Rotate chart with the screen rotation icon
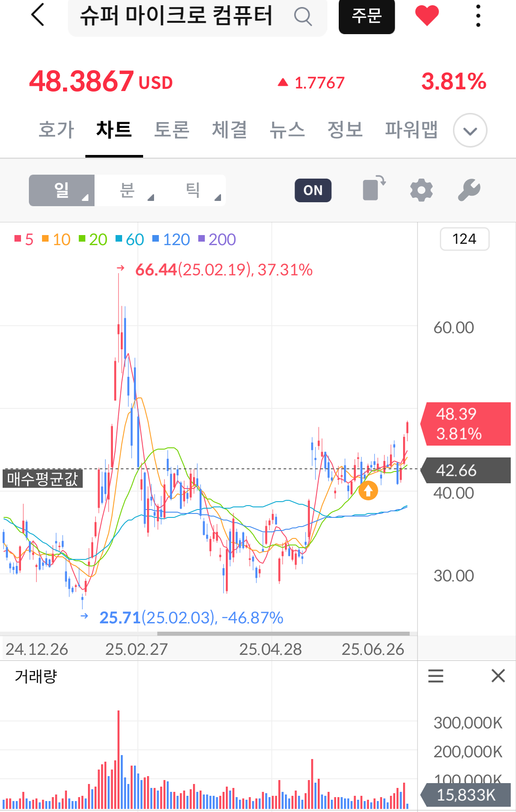Image resolution: width=516 pixels, height=812 pixels. click(374, 189)
